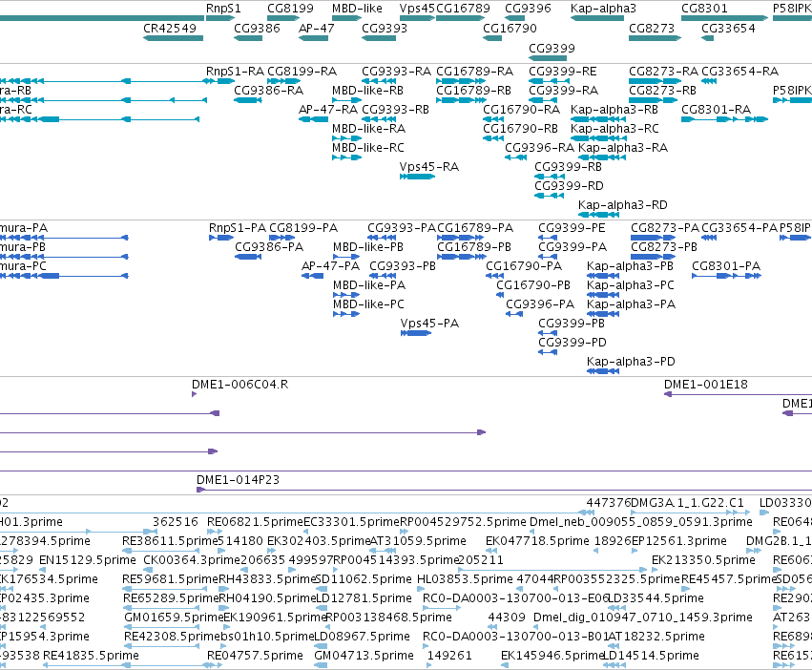This screenshot has height=670, width=812.
Task: Click BAC clone DME1-006C04.R
Action: click(240, 385)
